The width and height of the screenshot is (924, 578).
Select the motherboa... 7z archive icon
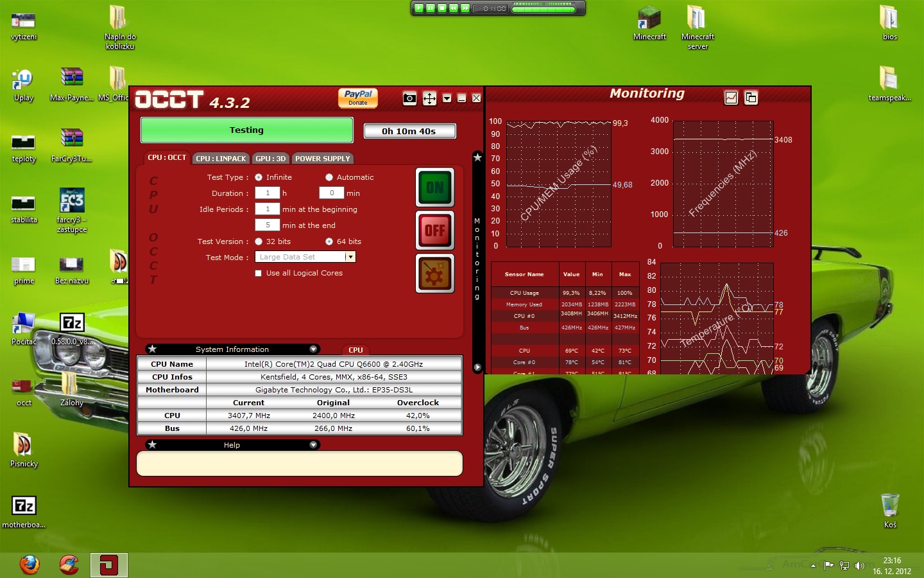pos(24,511)
